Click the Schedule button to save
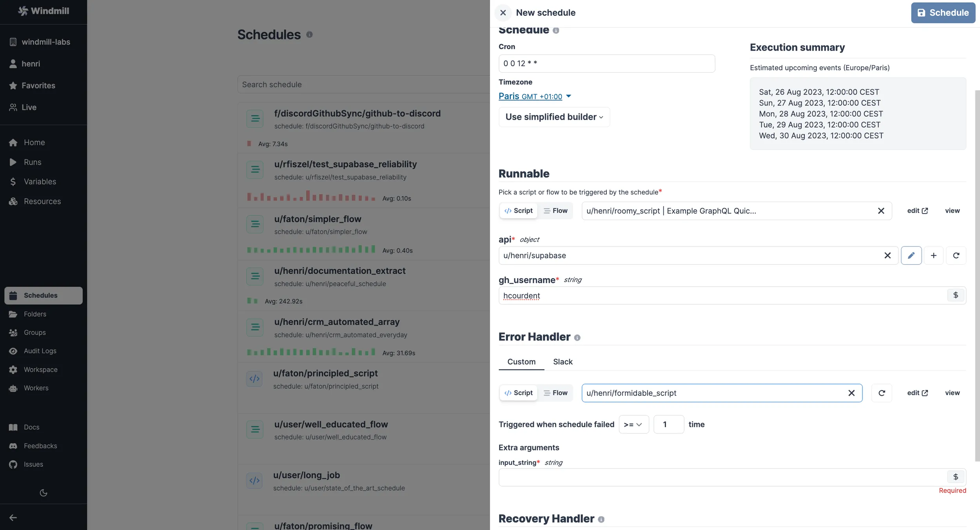Screen dimensions: 980x530 (x=943, y=12)
